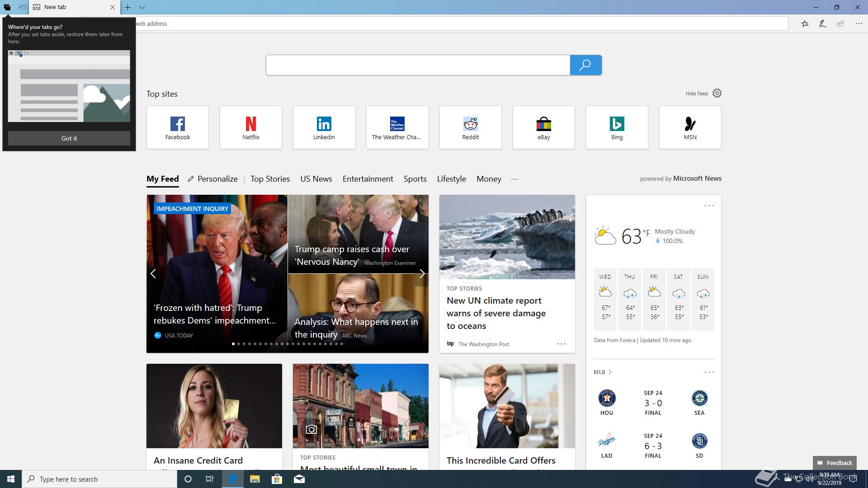Open Analysis: What happens next article
This screenshot has height=488, width=868.
358,314
